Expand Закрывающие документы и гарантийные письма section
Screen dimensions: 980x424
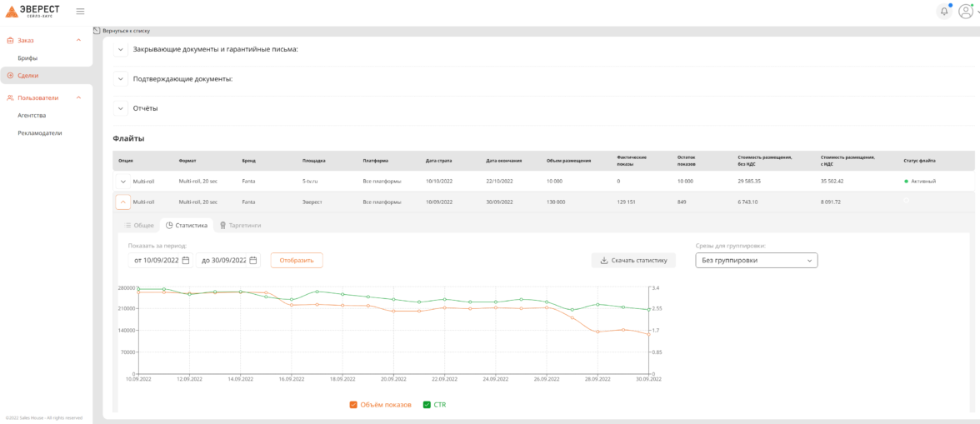tap(121, 49)
